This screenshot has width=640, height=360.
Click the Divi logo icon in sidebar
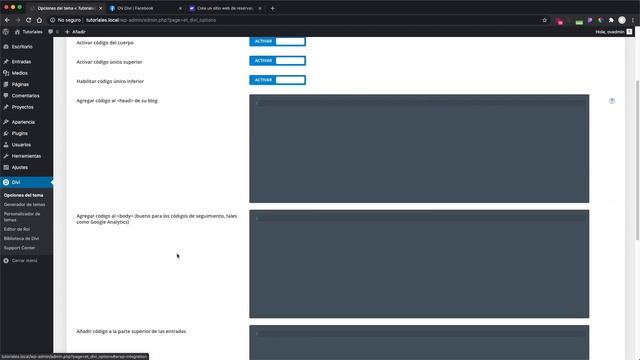[x=6, y=182]
